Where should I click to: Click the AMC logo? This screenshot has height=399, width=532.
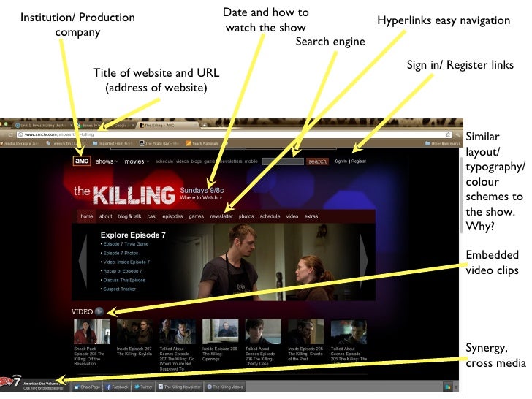pyautogui.click(x=82, y=161)
